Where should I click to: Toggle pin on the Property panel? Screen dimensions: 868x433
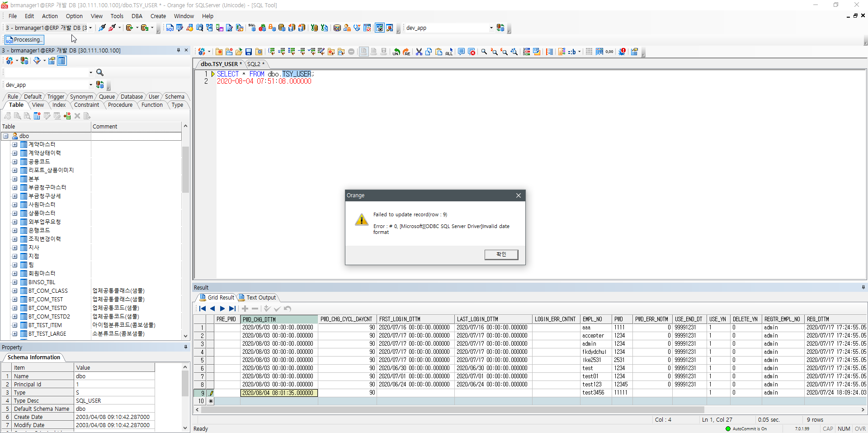click(x=185, y=347)
